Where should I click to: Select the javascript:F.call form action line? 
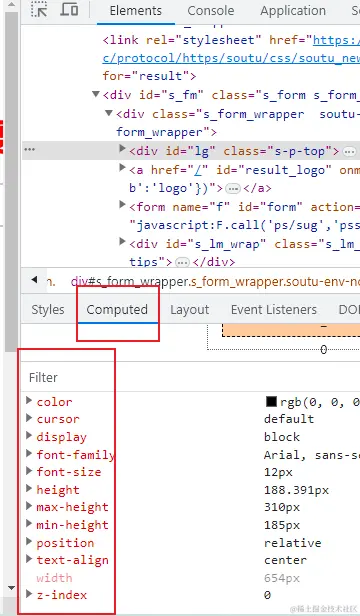244,226
